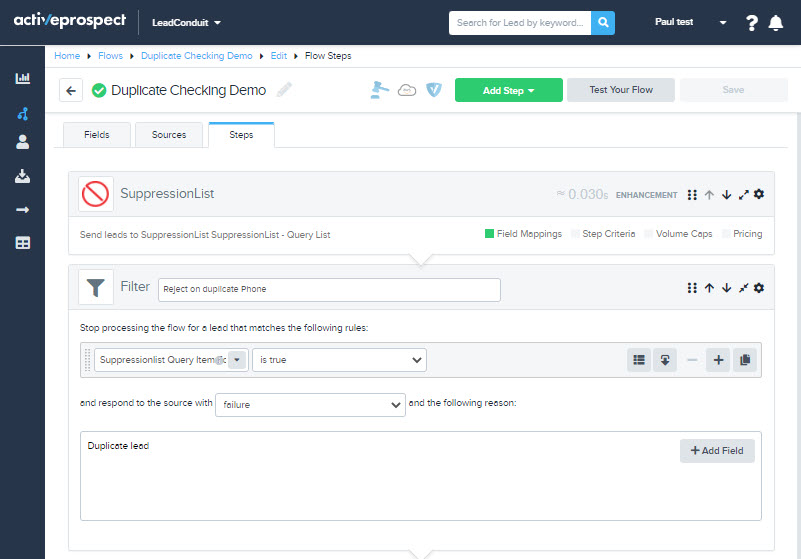Click the Filter name input field

pyautogui.click(x=329, y=290)
